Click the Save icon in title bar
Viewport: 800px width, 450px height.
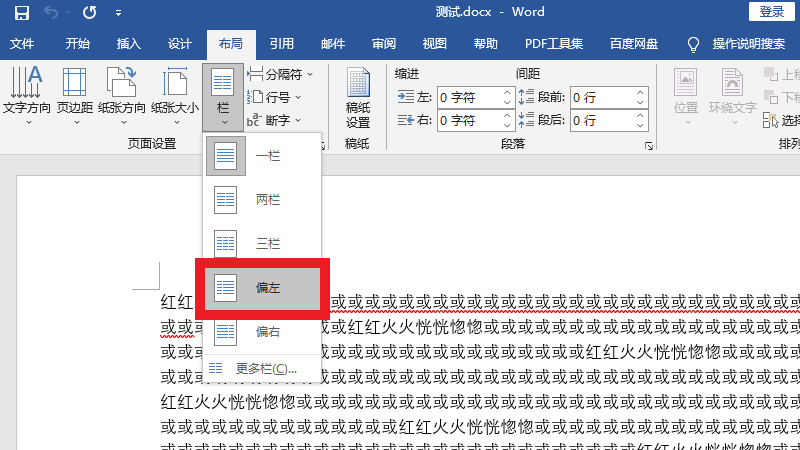22,13
